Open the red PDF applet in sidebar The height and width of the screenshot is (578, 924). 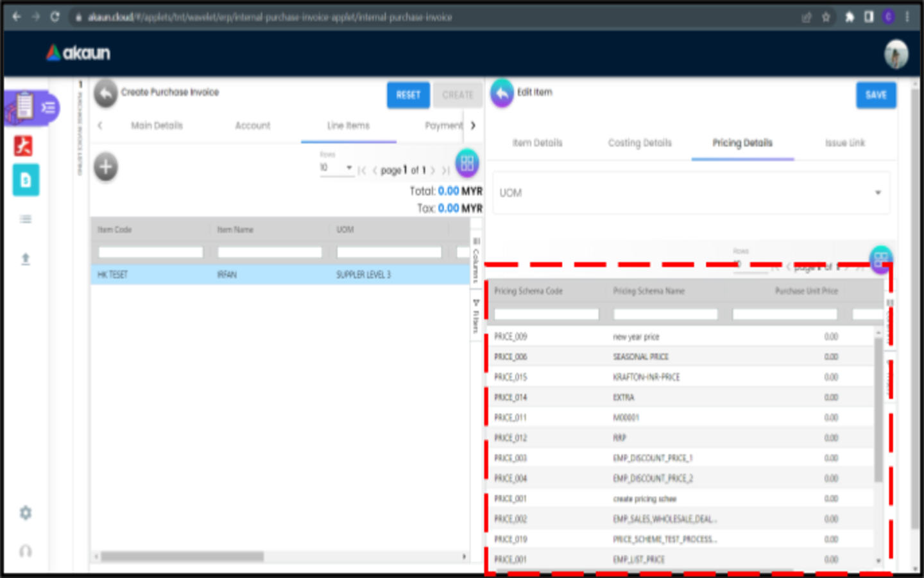point(24,146)
